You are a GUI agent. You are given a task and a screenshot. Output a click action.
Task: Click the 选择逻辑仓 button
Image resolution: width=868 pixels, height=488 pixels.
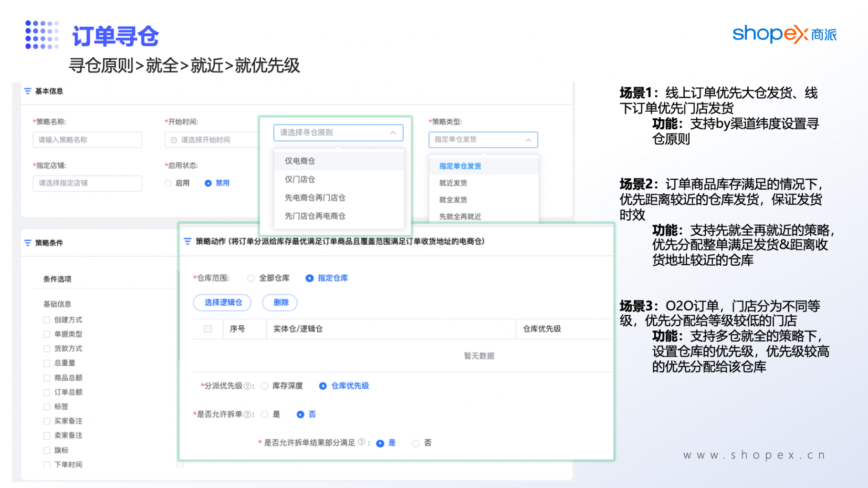click(x=223, y=302)
